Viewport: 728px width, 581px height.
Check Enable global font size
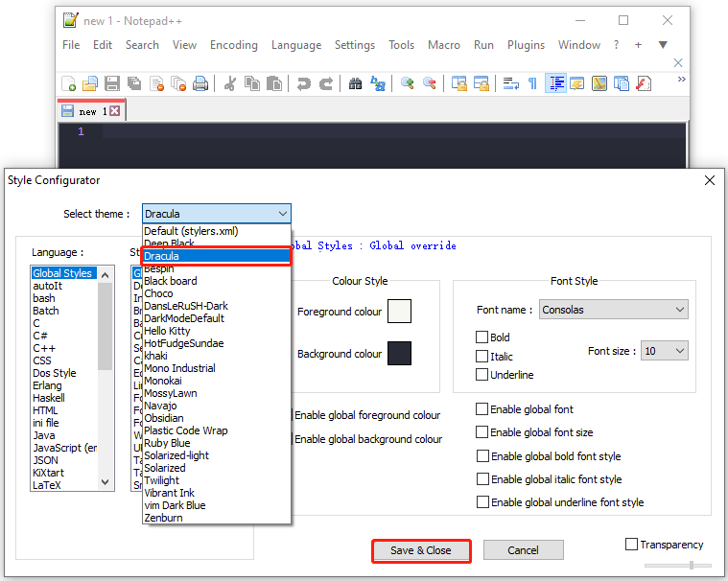(x=482, y=432)
